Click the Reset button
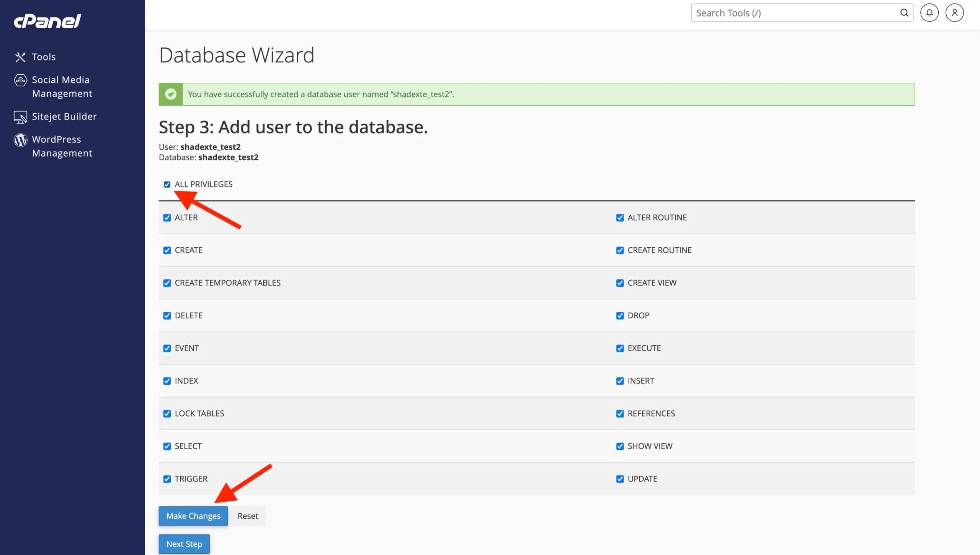Screen dimensions: 980x555 coord(248,516)
